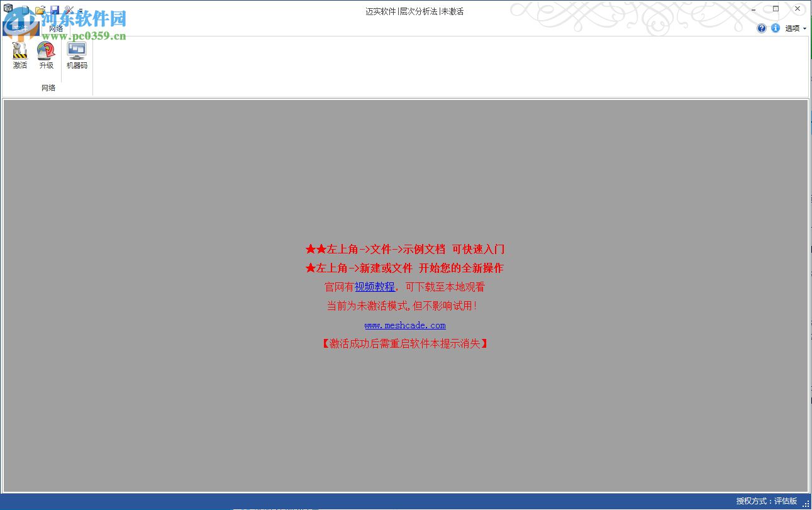Click the window title 迈实软件|层次分析法|未激活
Image resolution: width=812 pixels, height=510 pixels.
[414, 11]
